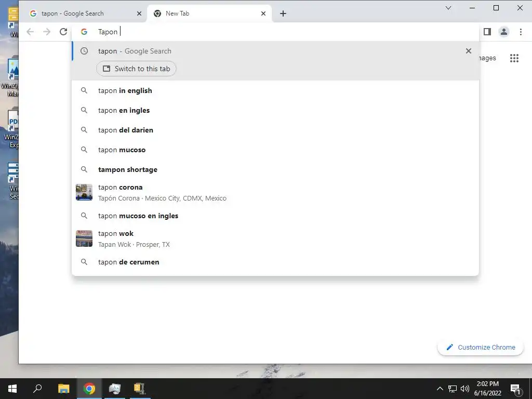The image size is (532, 399).
Task: Open the network status tray icon
Action: tap(453, 389)
